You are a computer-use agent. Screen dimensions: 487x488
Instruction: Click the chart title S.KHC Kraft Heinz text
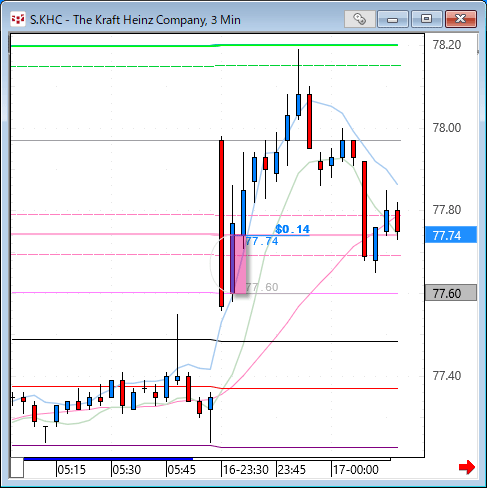(135, 20)
